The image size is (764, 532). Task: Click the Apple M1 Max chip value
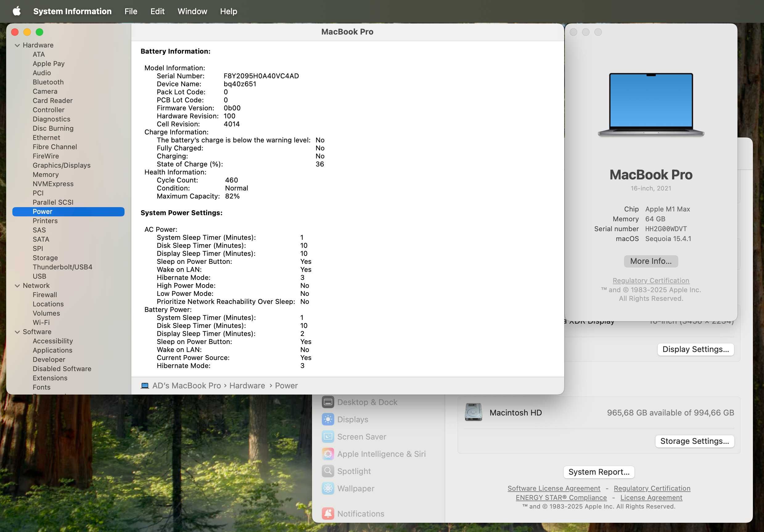[x=667, y=209]
